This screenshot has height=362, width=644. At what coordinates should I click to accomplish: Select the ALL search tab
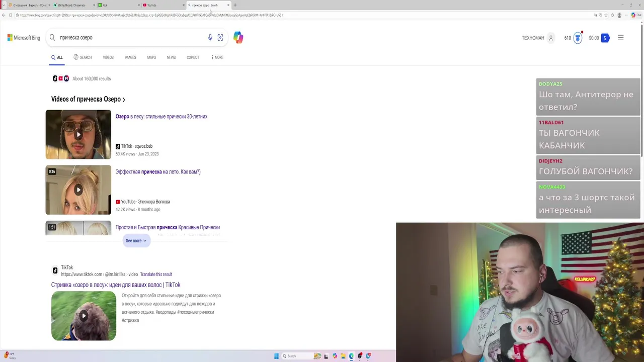[x=57, y=57]
